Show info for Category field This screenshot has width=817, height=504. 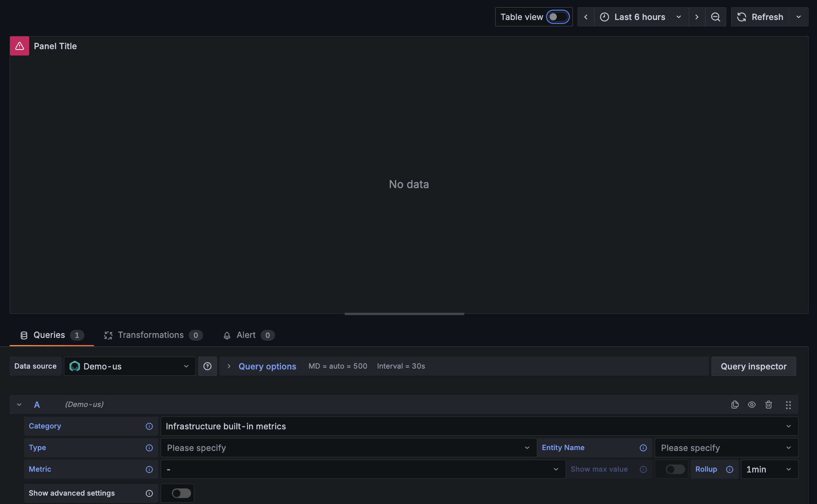pyautogui.click(x=149, y=426)
